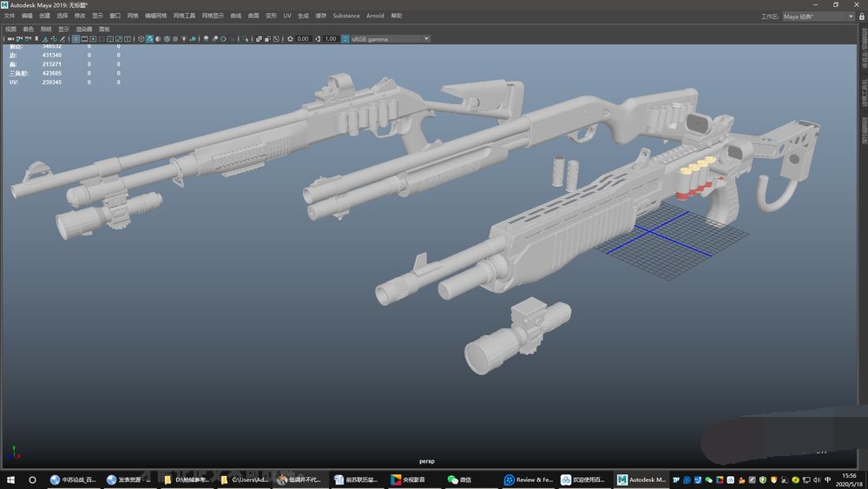This screenshot has width=868, height=489.
Task: Click the X-ray display icon
Action: pyautogui.click(x=258, y=39)
